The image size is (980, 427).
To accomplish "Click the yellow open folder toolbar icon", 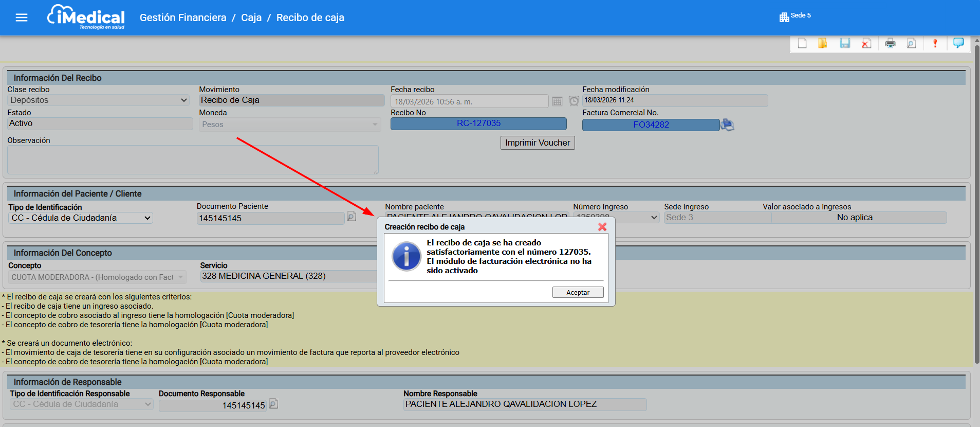I will pyautogui.click(x=823, y=44).
